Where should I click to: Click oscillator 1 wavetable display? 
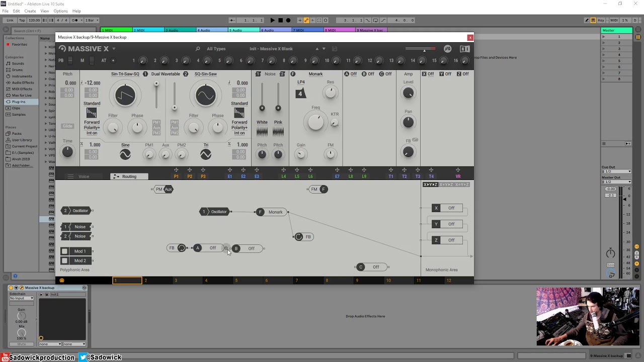tap(125, 96)
